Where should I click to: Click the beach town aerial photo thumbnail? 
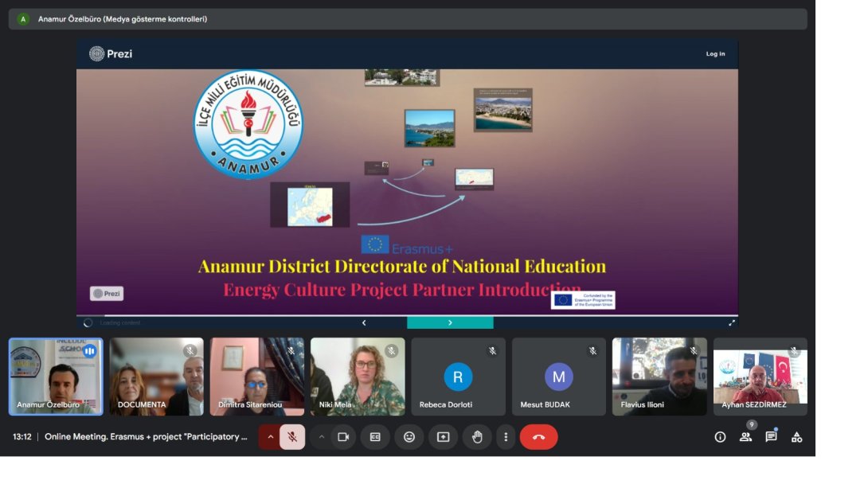[503, 110]
